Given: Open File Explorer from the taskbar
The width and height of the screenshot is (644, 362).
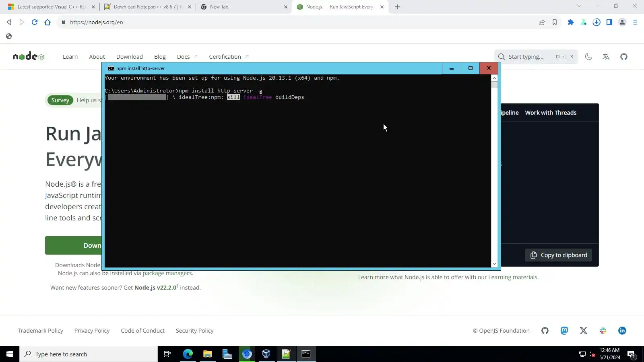Looking at the screenshot, I should [208, 354].
